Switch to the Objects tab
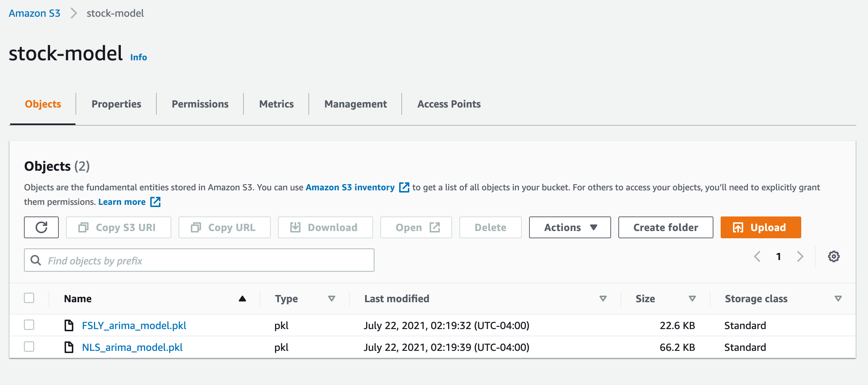 [x=43, y=104]
